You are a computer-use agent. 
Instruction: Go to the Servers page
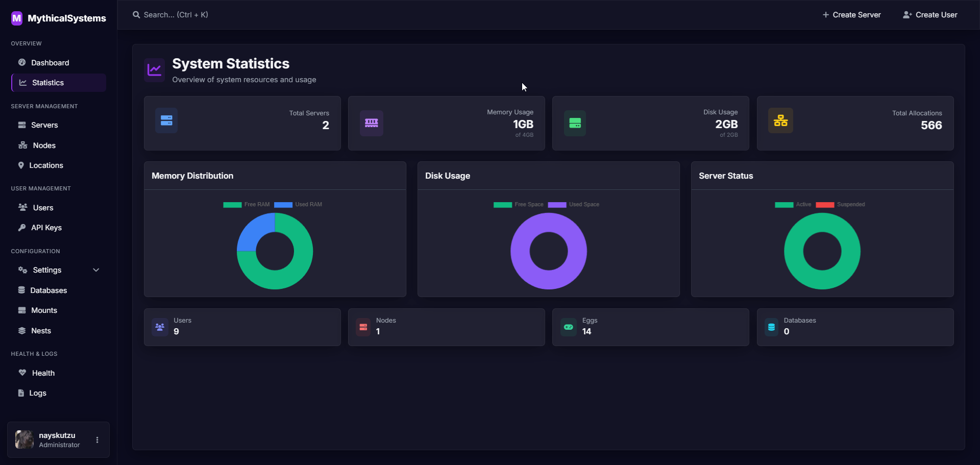coord(58,125)
